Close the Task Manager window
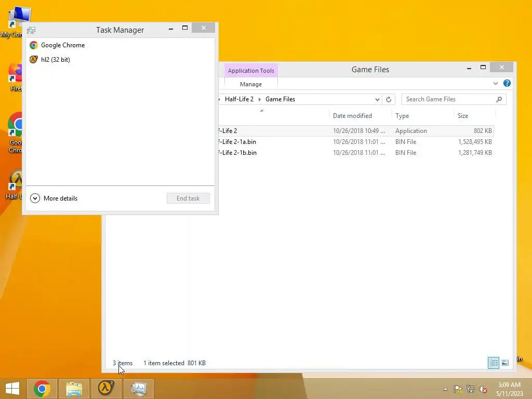 [204, 28]
